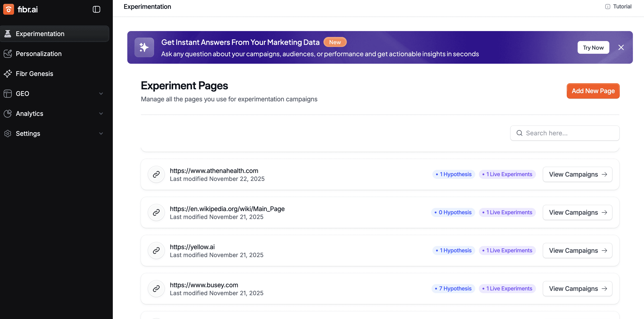644x319 pixels.
Task: Click the link icon for yellow.ai
Action: [156, 251]
